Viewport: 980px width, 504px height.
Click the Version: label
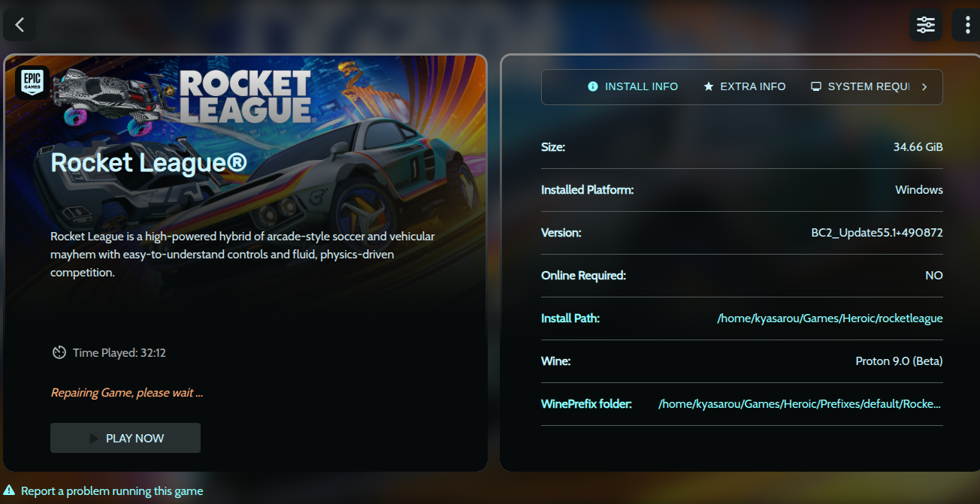tap(561, 232)
